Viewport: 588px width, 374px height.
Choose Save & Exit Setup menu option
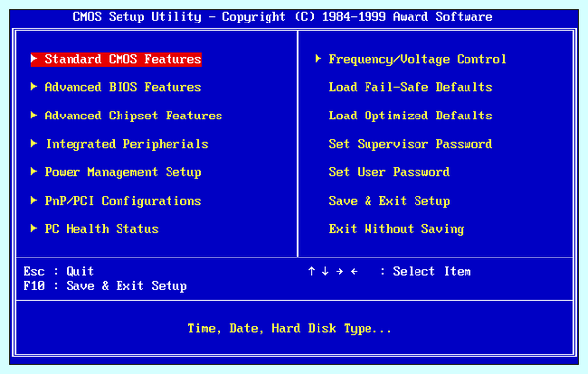[x=389, y=201]
